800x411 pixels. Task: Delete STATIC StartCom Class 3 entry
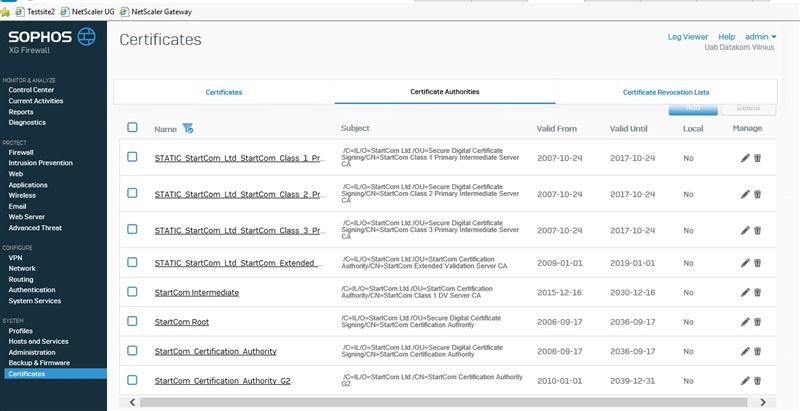click(757, 230)
